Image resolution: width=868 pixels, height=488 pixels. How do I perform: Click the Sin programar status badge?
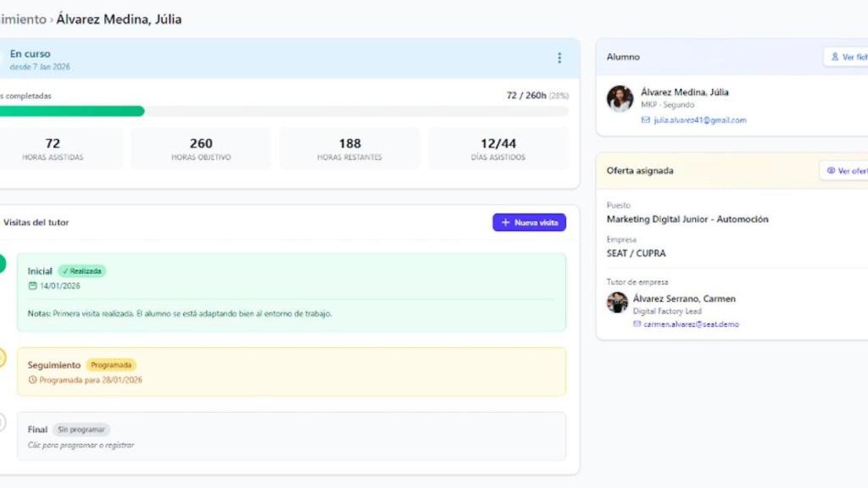(x=81, y=430)
